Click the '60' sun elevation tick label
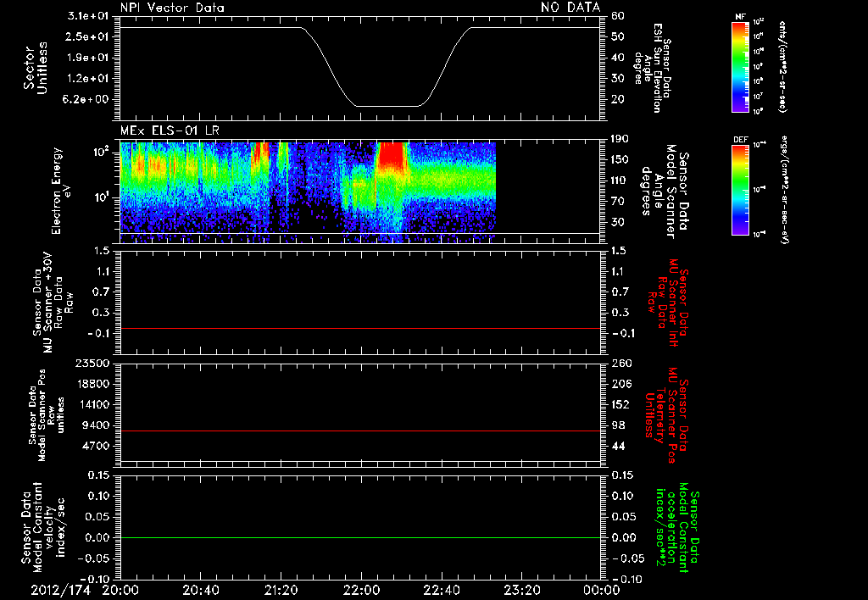Screen dimensions: 868x600 (x=618, y=16)
